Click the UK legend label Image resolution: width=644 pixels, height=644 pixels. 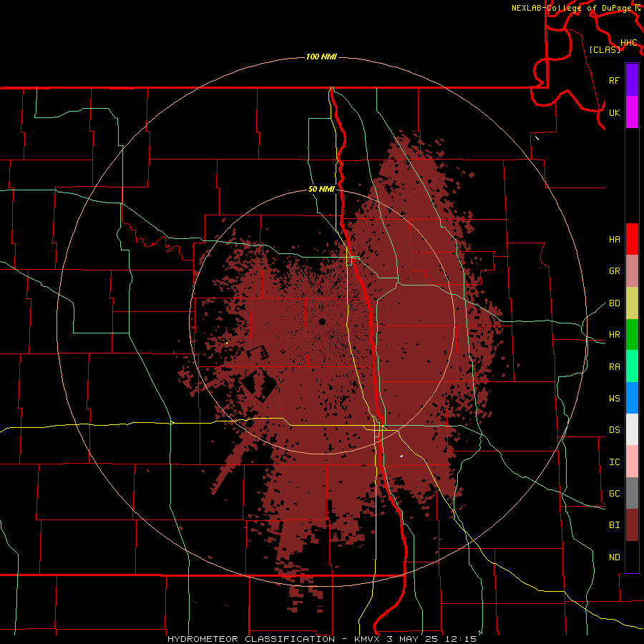[614, 112]
